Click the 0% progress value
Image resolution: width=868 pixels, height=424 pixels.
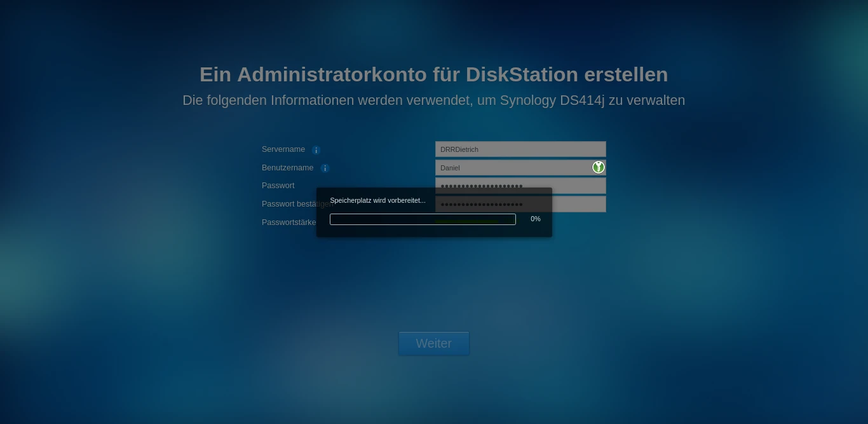536,219
